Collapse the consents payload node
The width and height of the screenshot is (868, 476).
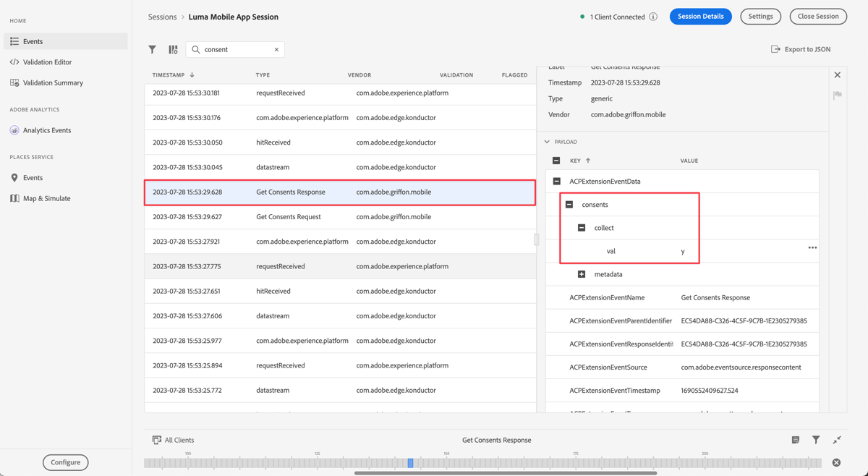(568, 204)
